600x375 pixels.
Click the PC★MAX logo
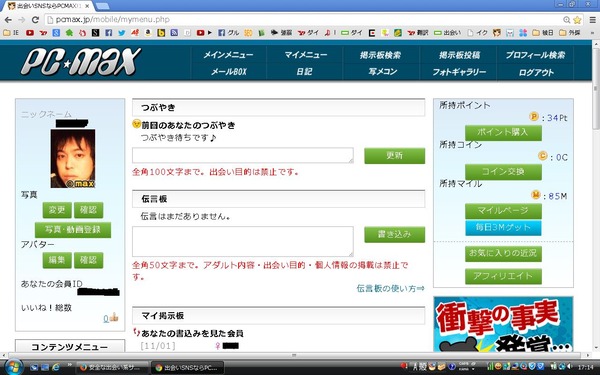click(81, 61)
